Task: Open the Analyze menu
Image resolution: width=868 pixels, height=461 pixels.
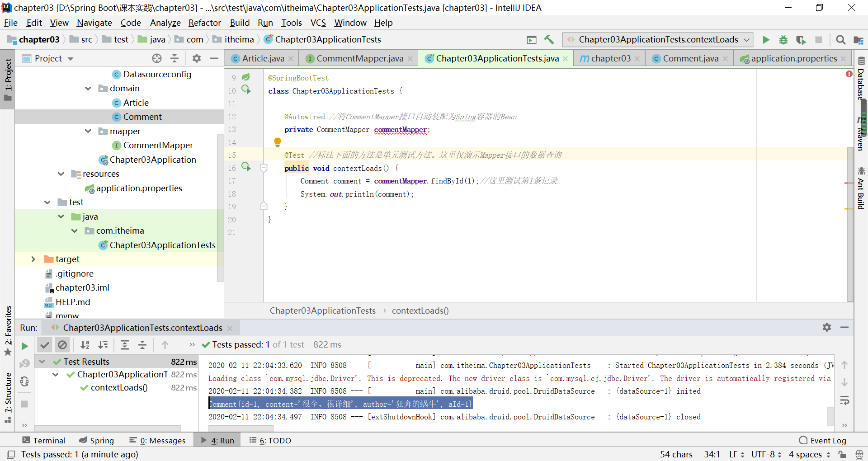Action: click(x=165, y=23)
